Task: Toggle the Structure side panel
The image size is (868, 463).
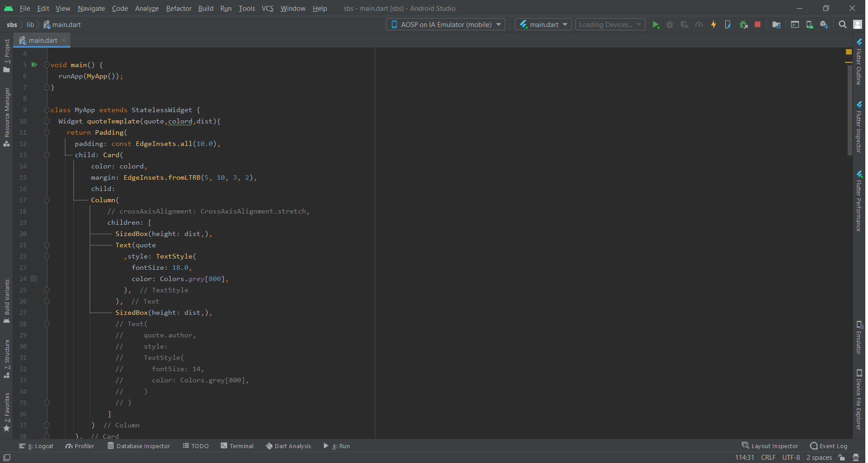Action: click(7, 359)
